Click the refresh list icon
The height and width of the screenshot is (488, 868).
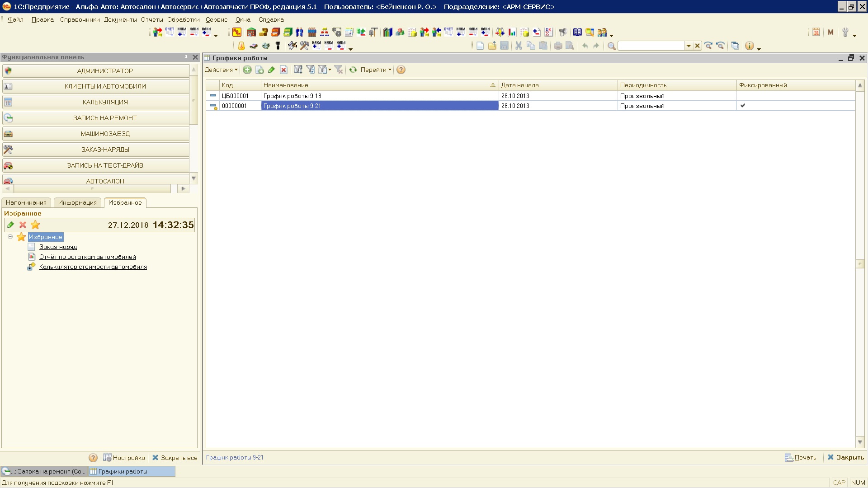pyautogui.click(x=353, y=70)
